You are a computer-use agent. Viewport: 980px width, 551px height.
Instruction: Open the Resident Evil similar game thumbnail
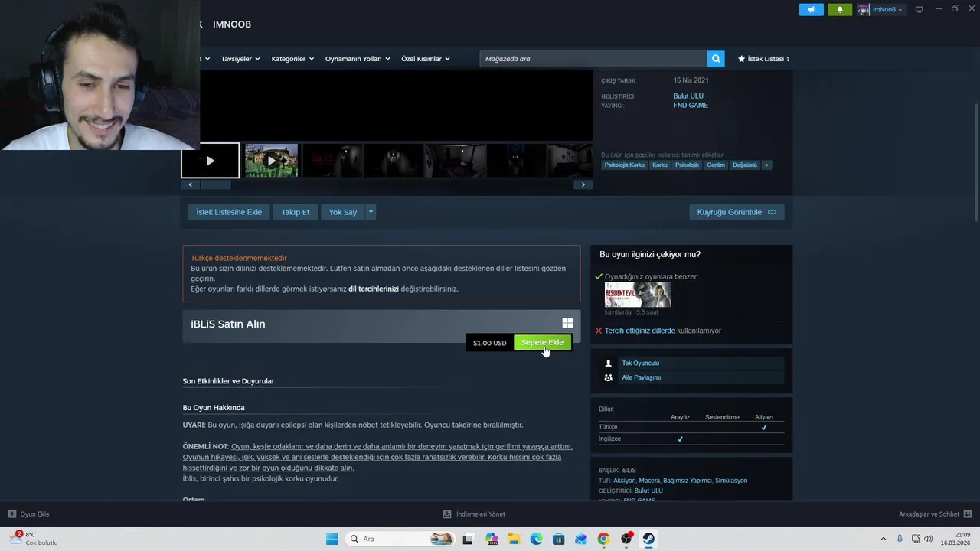(638, 295)
